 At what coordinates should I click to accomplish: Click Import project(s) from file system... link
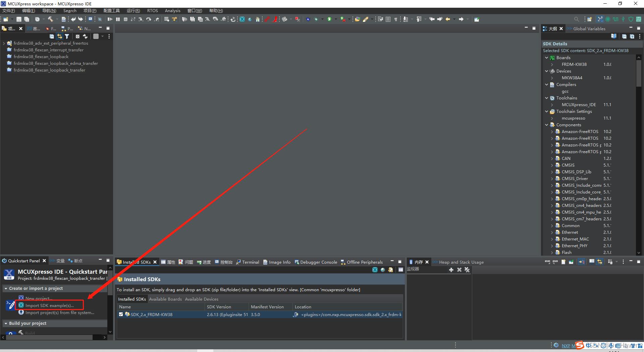[60, 312]
